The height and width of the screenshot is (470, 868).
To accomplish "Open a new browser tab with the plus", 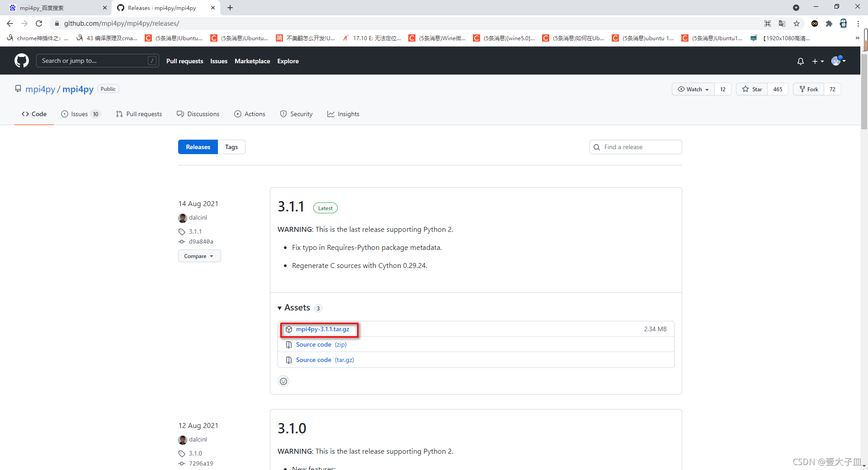I will [230, 8].
